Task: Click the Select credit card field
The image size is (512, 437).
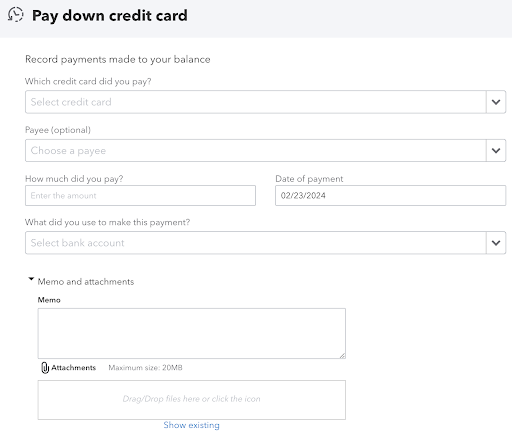Action: [x=255, y=102]
